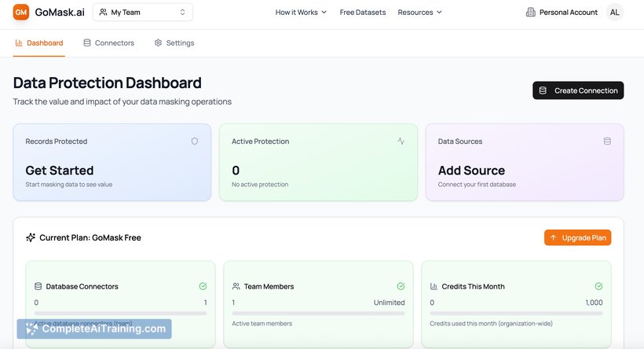Click the Credits This Month chart icon
This screenshot has height=349, width=644.
434,287
